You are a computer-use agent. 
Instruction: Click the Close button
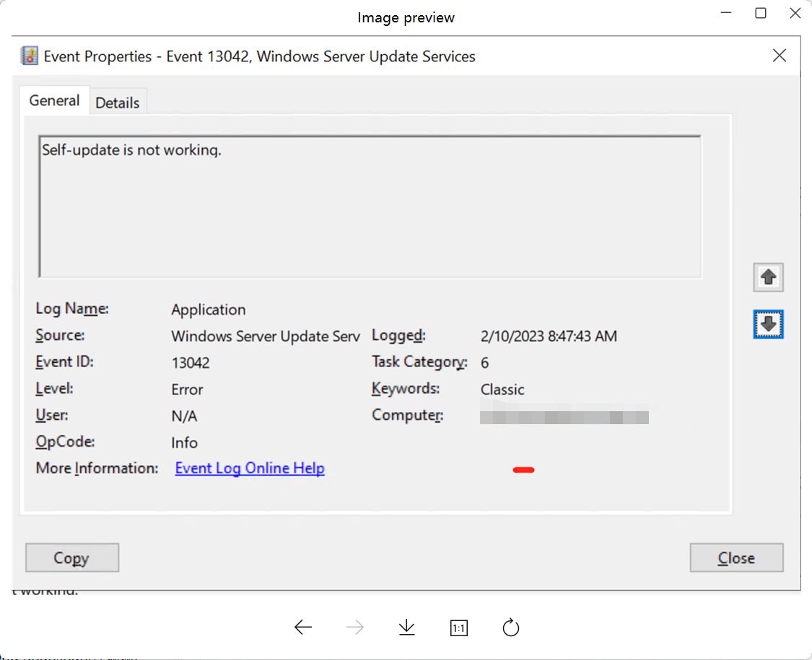pos(736,558)
